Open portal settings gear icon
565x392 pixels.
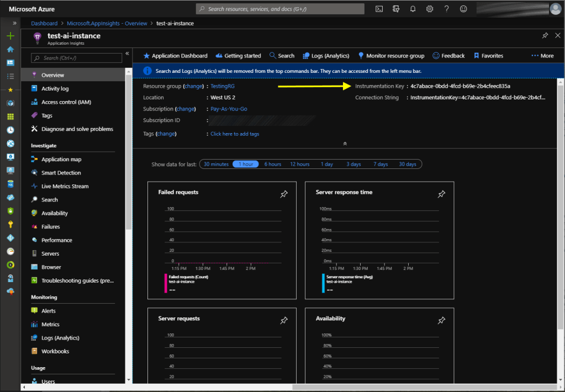tap(430, 9)
